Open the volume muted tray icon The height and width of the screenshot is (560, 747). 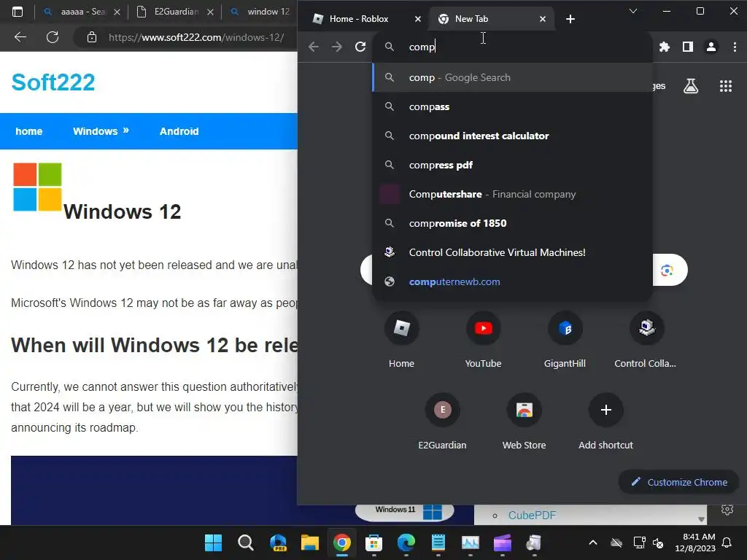[x=659, y=542]
